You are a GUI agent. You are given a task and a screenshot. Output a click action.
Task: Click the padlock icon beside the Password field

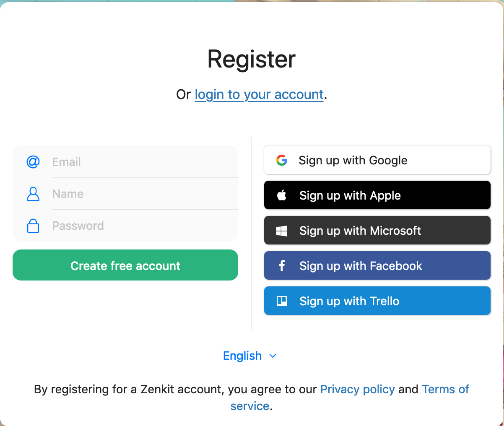click(33, 226)
